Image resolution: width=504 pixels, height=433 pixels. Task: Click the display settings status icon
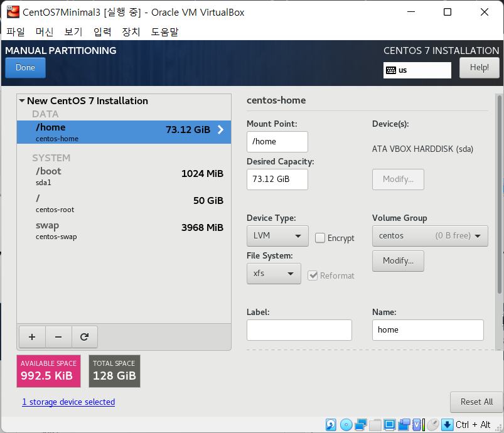[x=390, y=425]
